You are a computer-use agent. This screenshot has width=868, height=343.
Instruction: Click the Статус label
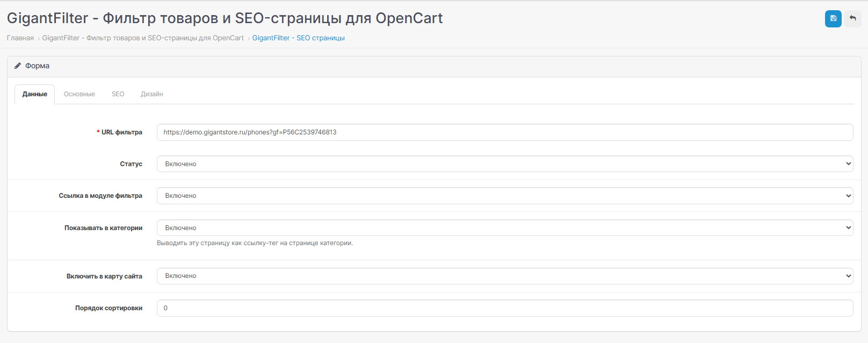131,164
